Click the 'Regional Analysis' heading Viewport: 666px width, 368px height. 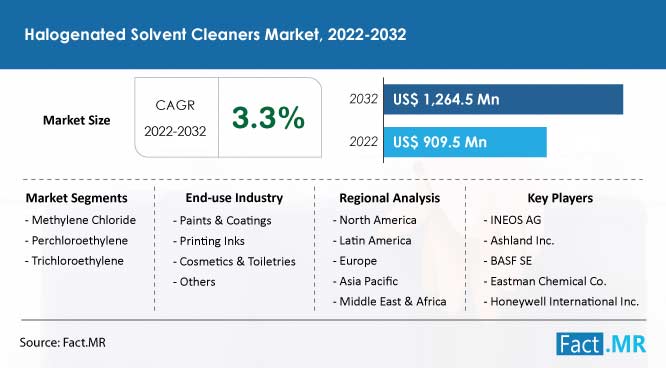point(389,198)
